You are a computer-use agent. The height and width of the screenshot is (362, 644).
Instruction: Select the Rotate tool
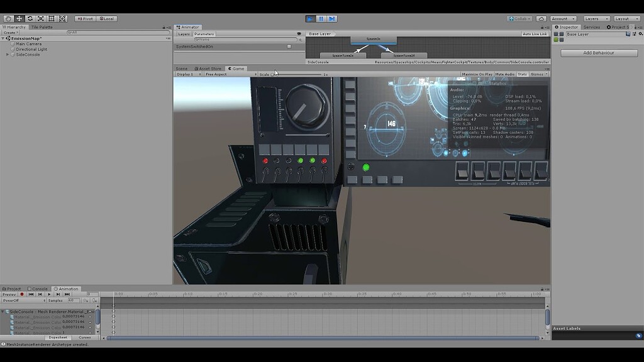coord(30,18)
